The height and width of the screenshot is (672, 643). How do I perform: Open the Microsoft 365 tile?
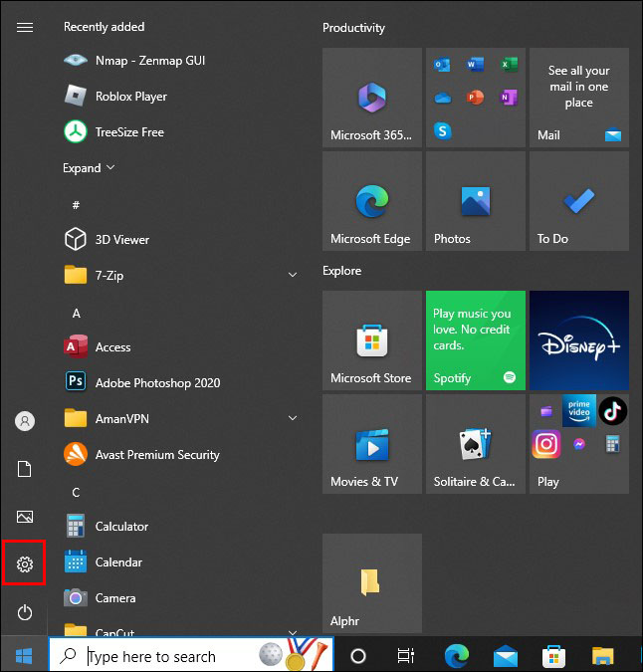[372, 98]
